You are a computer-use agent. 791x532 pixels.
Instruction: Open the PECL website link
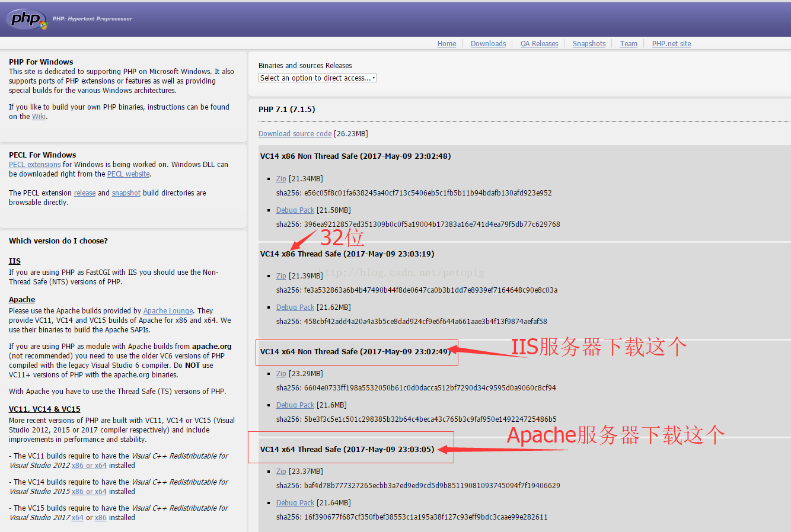click(x=128, y=174)
